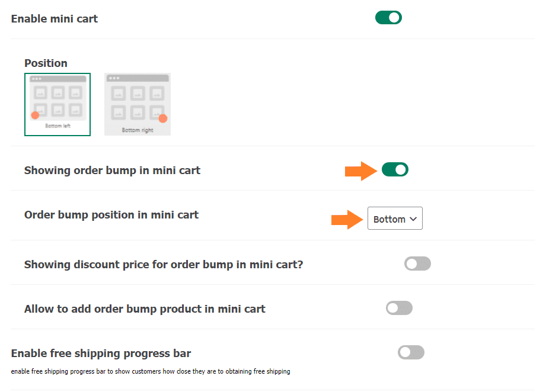Click the Enable mini cart label
The image size is (546, 392).
(55, 19)
